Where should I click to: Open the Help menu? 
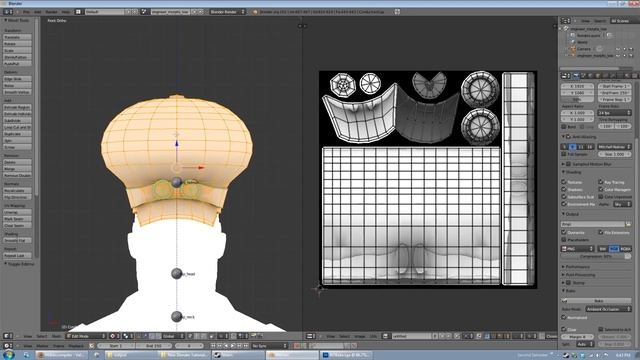(66, 12)
